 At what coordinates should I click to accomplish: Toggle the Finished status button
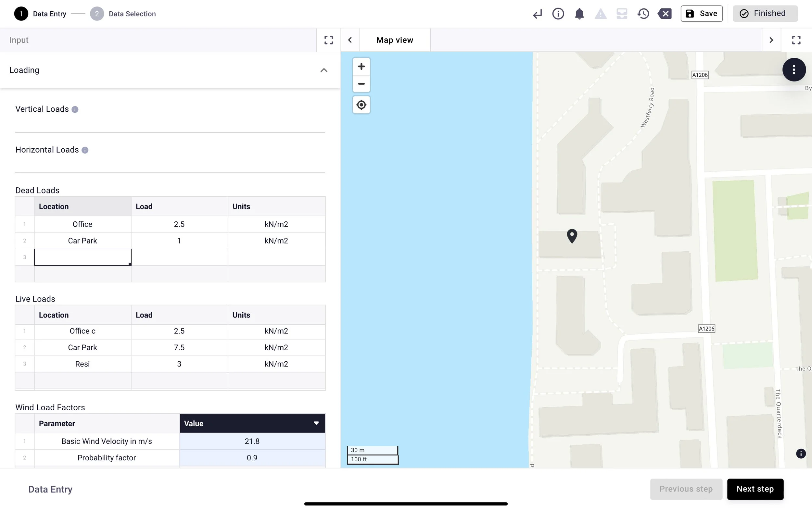765,14
